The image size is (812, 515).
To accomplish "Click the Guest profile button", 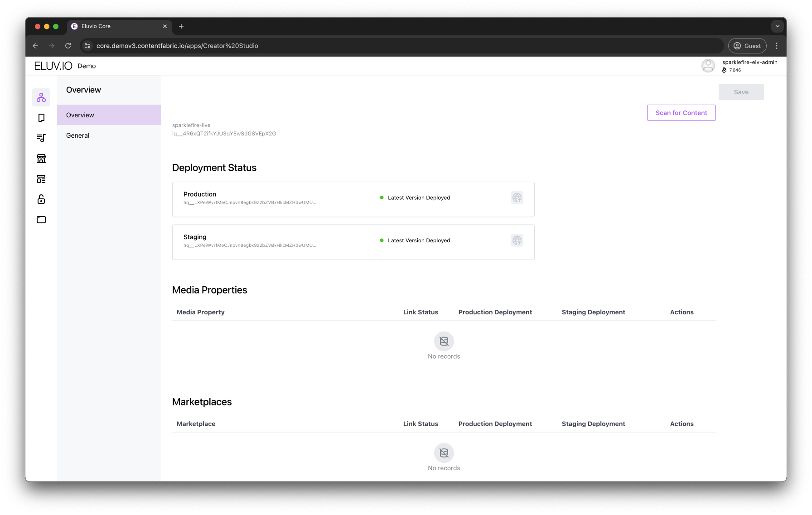I will point(747,46).
